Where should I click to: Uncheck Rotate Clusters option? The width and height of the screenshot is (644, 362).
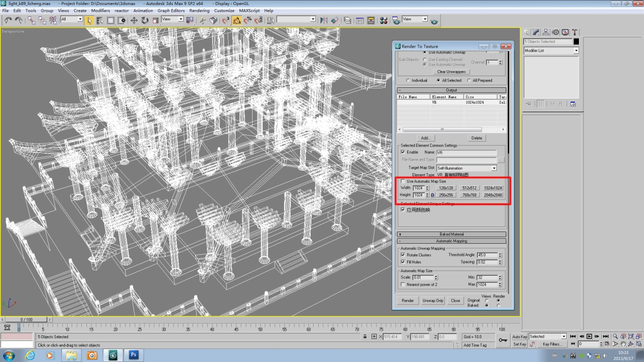pos(403,255)
